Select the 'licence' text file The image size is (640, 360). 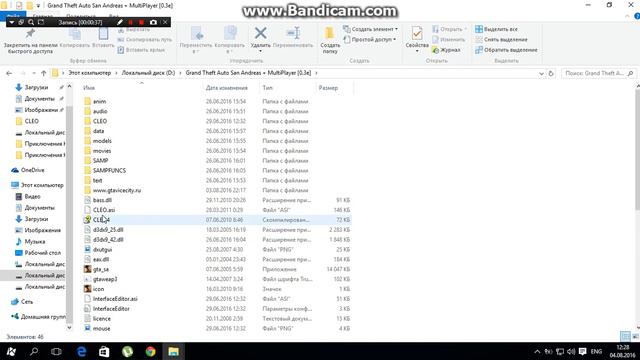102,318
